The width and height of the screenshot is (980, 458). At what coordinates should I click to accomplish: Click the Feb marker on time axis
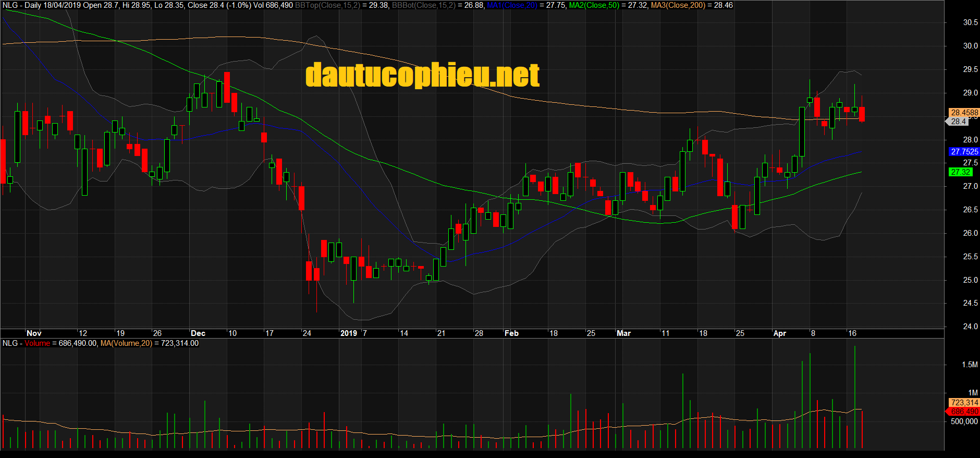[x=511, y=333]
